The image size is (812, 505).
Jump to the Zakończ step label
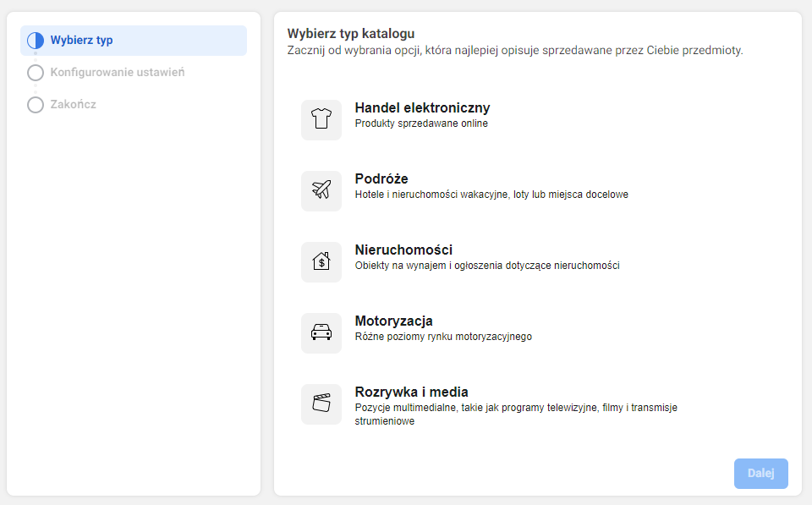click(73, 105)
